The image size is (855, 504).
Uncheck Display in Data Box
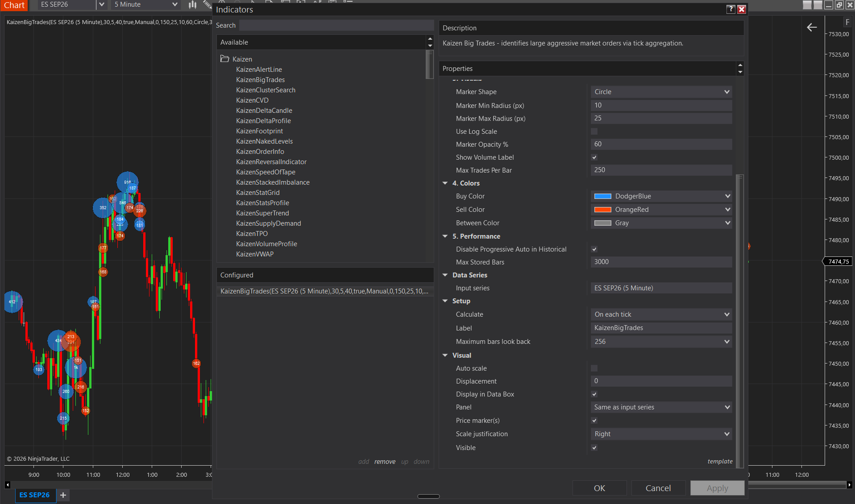(594, 394)
